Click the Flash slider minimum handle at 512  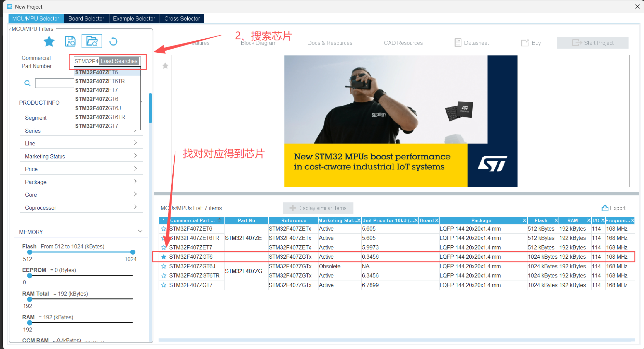click(x=30, y=252)
